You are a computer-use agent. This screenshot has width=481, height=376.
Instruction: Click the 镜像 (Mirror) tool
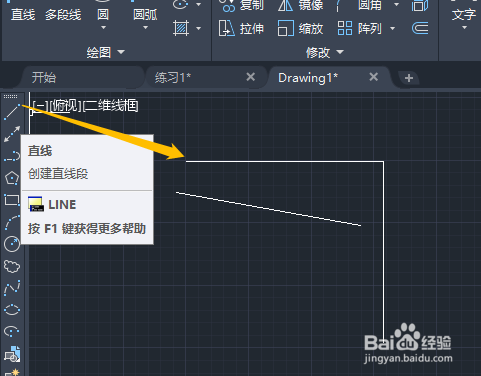pyautogui.click(x=300, y=5)
